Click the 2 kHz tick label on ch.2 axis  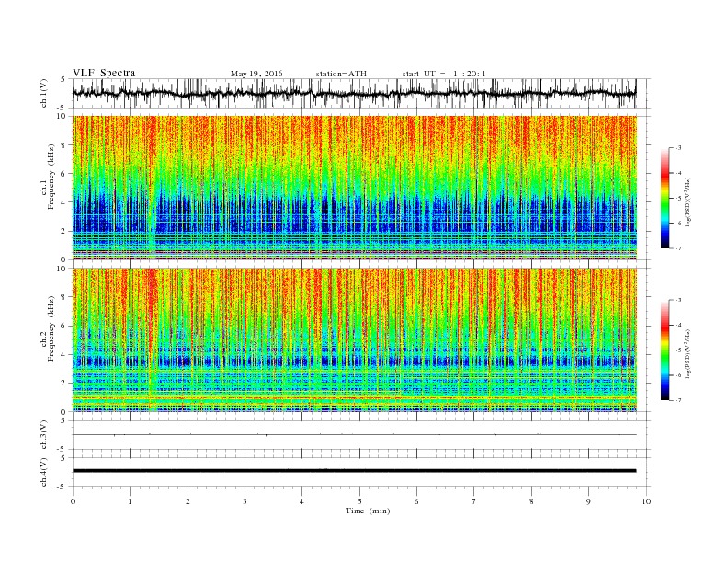[x=64, y=384]
